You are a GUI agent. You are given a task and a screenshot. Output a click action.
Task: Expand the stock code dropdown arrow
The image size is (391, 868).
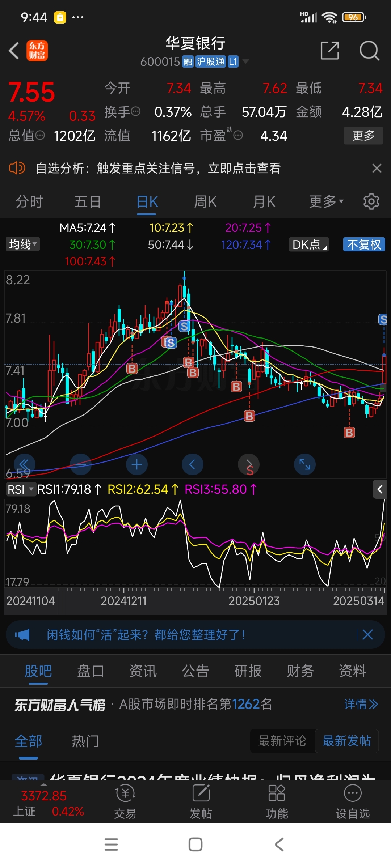(245, 61)
